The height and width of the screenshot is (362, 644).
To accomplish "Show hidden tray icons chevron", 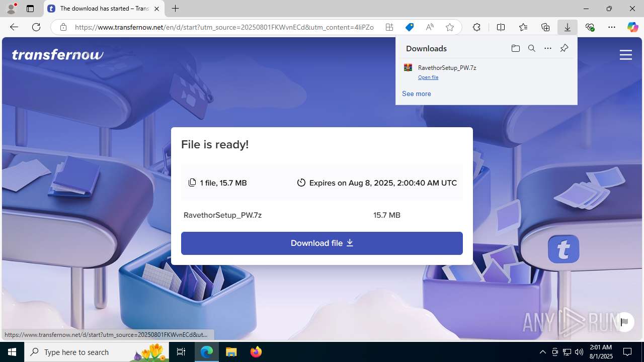I will 542,352.
